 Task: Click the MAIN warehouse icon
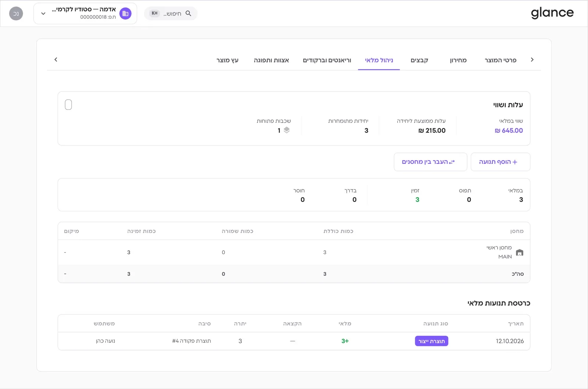519,252
